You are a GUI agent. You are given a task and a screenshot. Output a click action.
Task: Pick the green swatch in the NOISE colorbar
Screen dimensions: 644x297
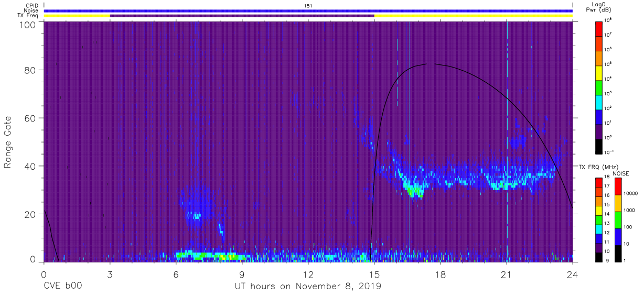click(x=617, y=220)
